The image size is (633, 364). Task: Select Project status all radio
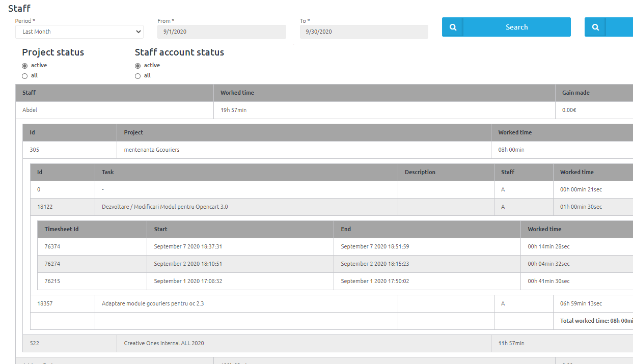tap(25, 76)
